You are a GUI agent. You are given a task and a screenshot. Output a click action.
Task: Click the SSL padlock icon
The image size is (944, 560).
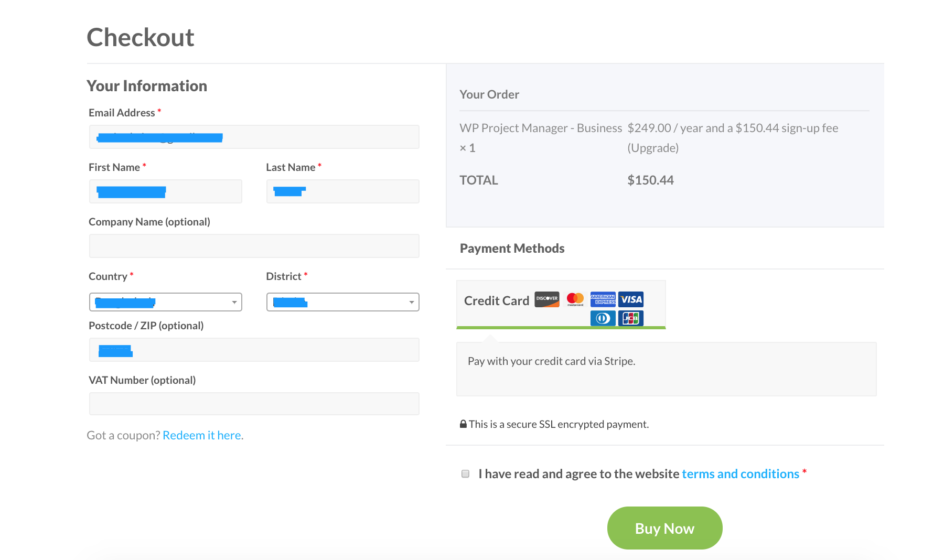pos(463,424)
